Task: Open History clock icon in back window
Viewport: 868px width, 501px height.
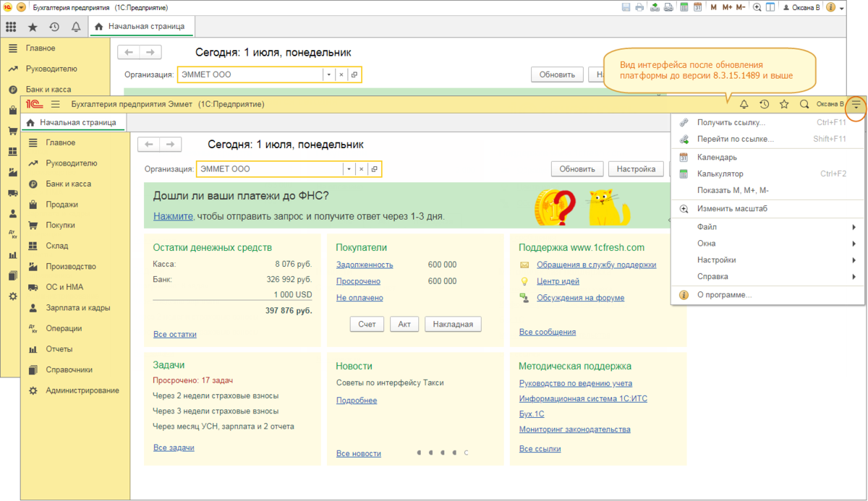Action: coord(54,27)
